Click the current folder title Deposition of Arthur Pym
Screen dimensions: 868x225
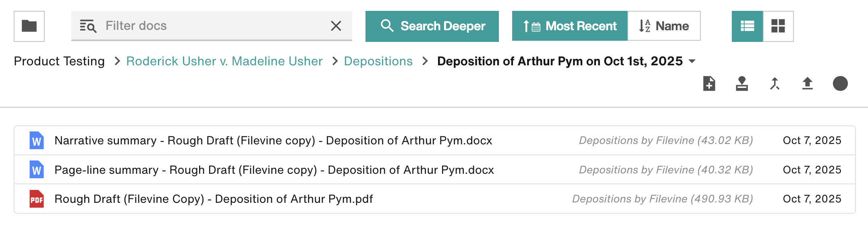[560, 61]
